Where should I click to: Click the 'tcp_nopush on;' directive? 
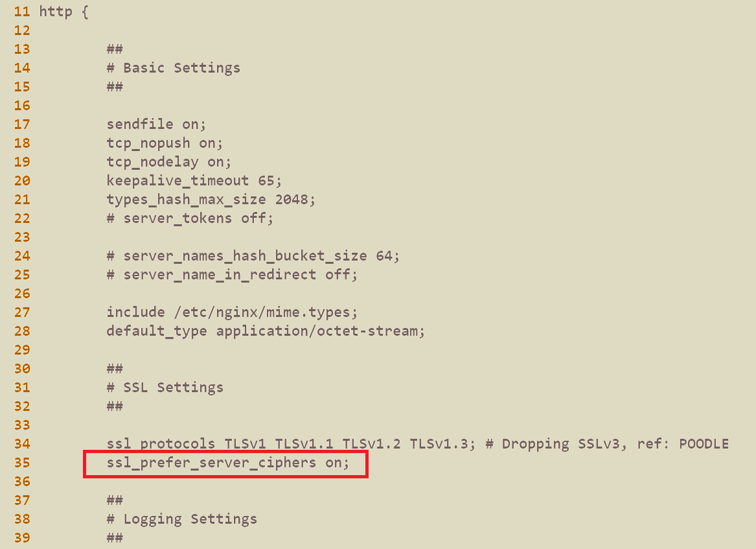(165, 143)
